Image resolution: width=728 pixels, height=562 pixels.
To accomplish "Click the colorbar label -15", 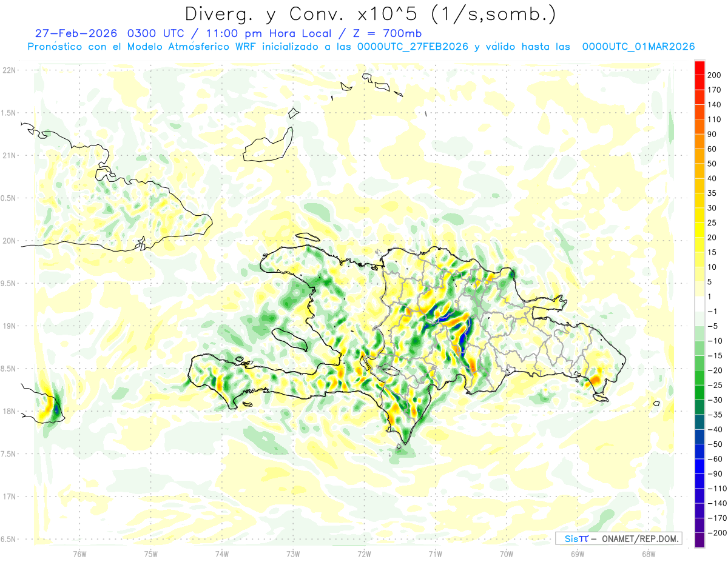I will (x=715, y=355).
